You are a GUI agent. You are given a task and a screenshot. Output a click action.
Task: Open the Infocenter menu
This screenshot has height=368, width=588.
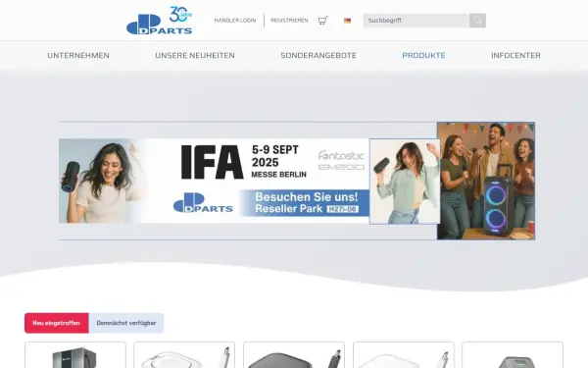point(516,55)
